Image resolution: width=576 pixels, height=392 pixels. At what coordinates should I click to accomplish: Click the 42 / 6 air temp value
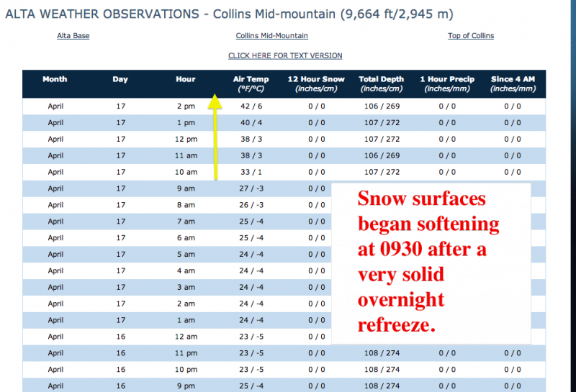tap(251, 106)
